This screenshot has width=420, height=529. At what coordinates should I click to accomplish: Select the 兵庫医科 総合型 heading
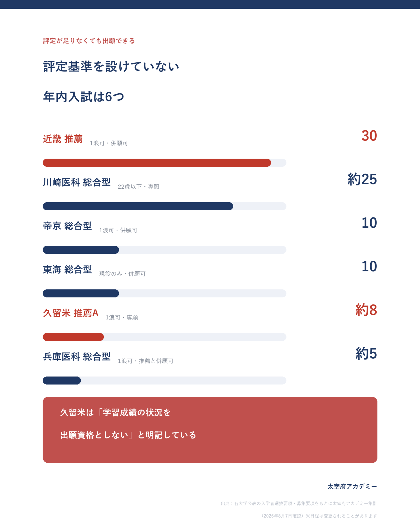click(x=77, y=357)
